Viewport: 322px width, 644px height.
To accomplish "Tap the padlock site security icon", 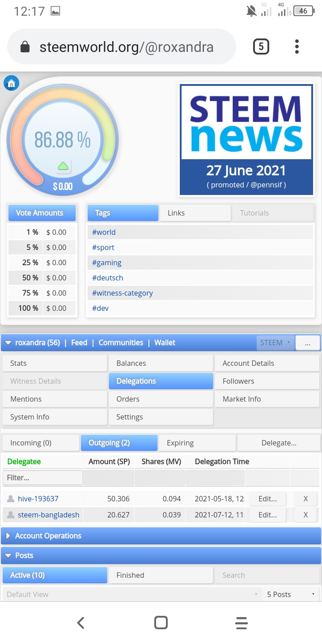I will coord(25,47).
